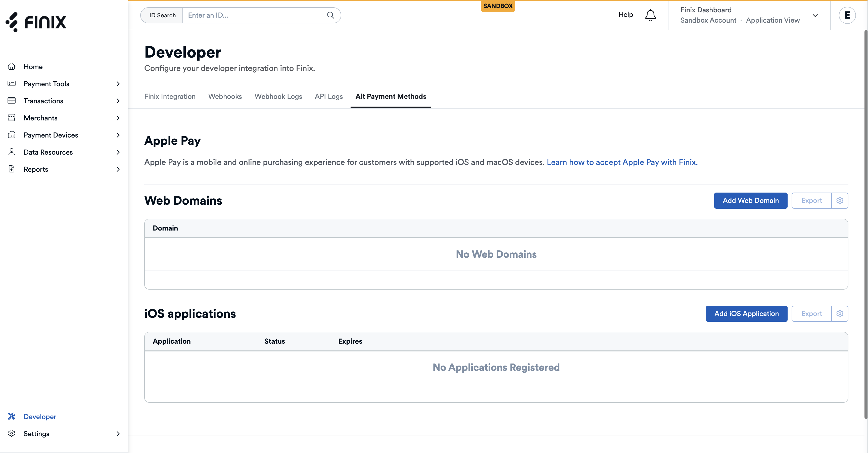Export the iOS applications table

pyautogui.click(x=811, y=314)
